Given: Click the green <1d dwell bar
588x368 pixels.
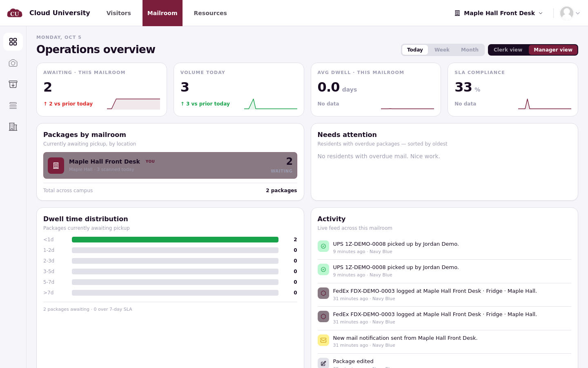Looking at the screenshot, I should 175,240.
